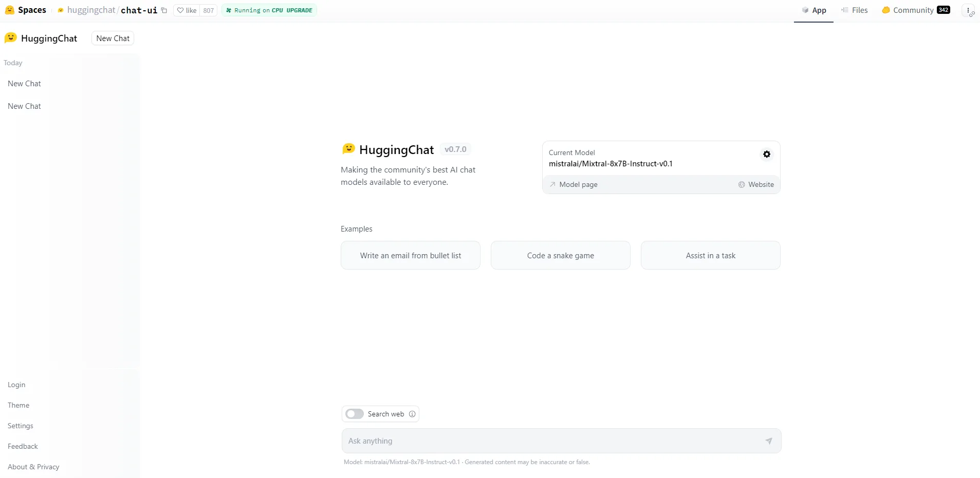Screen dimensions: 980x478
Task: Click the 'Running on CPU UPGRADE' status badge
Action: (x=269, y=10)
